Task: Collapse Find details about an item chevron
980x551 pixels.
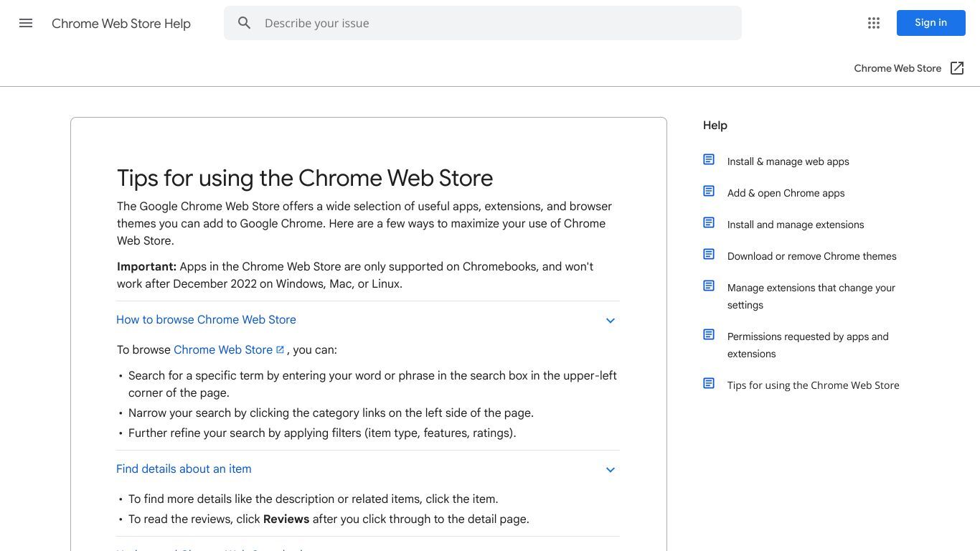Action: coord(611,470)
